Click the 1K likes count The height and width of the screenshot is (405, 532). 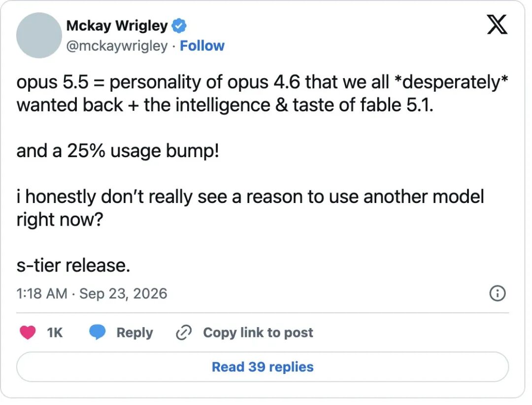tap(55, 333)
